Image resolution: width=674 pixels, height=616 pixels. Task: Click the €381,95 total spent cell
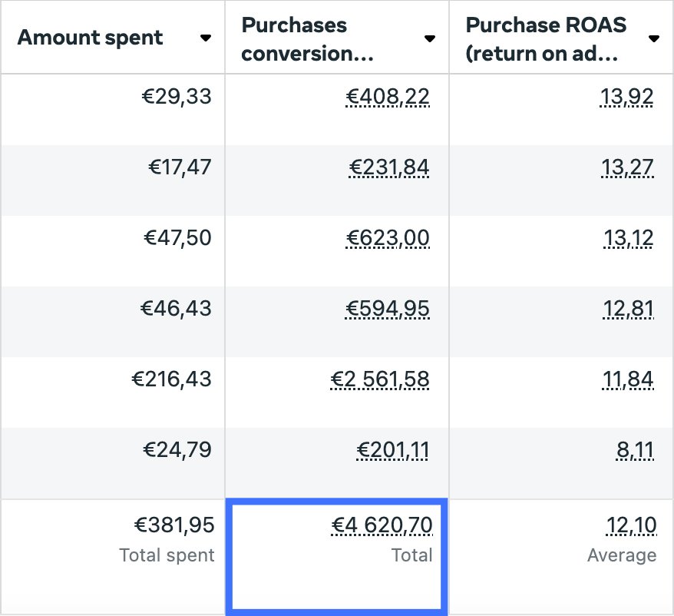174,525
